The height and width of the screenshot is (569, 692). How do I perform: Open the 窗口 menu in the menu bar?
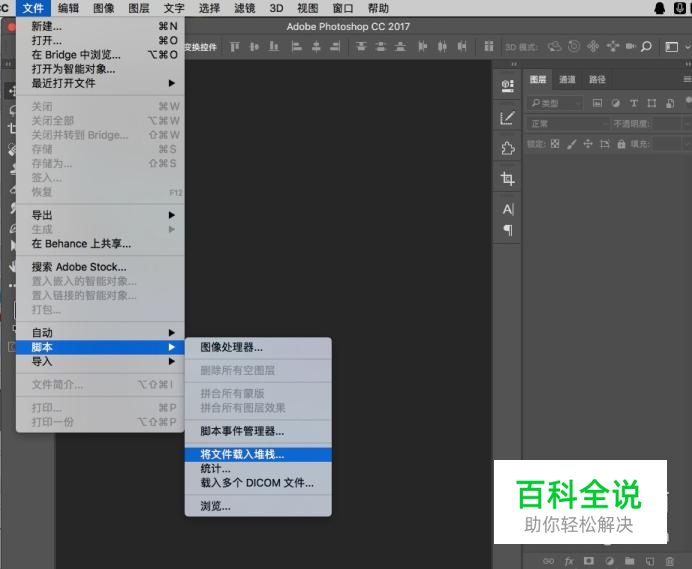point(343,8)
